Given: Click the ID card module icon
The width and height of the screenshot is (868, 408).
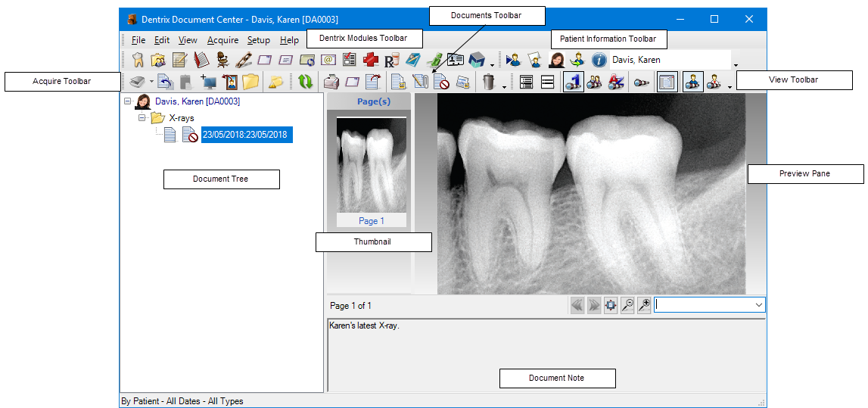Looking at the screenshot, I should tap(455, 59).
